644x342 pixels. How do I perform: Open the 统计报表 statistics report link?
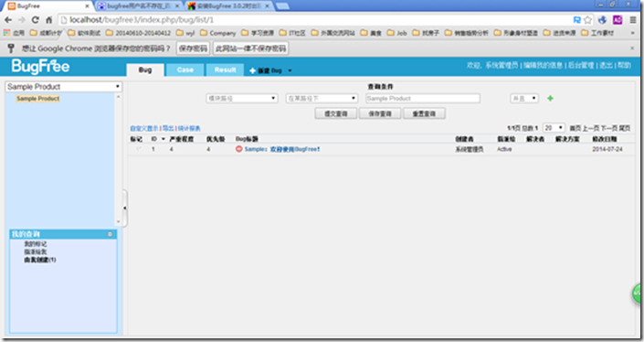point(189,128)
